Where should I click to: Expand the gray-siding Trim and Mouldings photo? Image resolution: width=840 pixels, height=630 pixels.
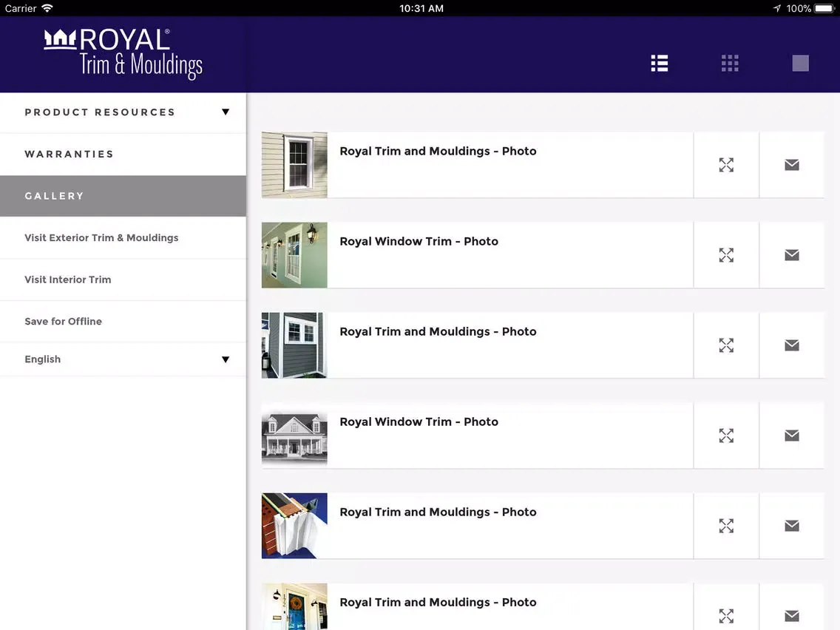click(726, 345)
